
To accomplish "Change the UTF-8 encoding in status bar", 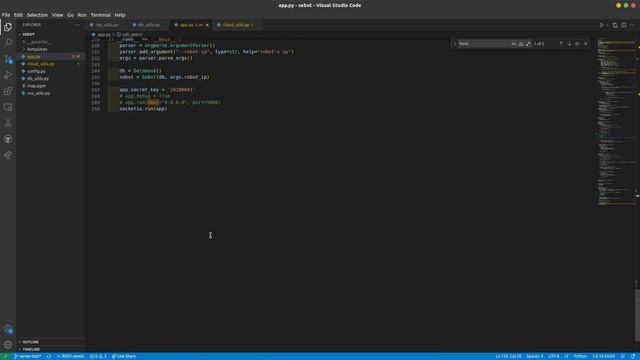I will pyautogui.click(x=554, y=356).
